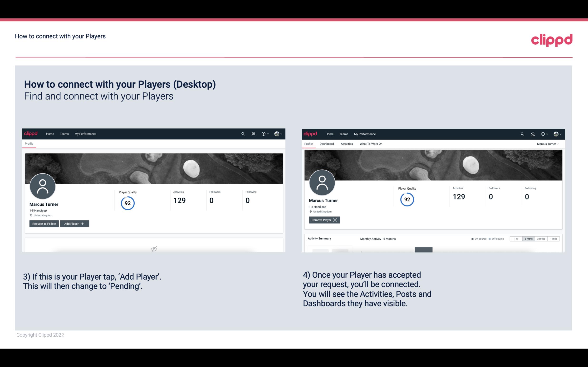Expand the Marcus Turner profile dropdown
The width and height of the screenshot is (588, 367).
[548, 144]
